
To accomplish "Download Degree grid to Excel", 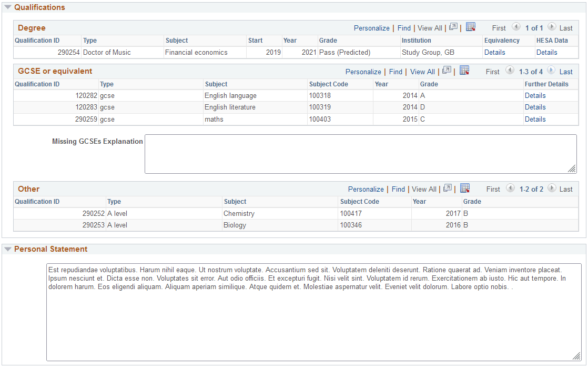I will pos(470,27).
